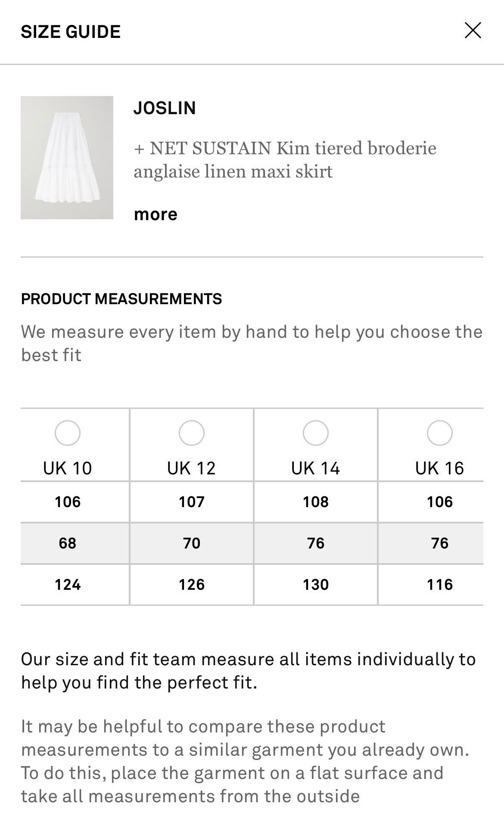504x838 pixels.
Task: Tap the UK 14 size label
Action: click(316, 468)
